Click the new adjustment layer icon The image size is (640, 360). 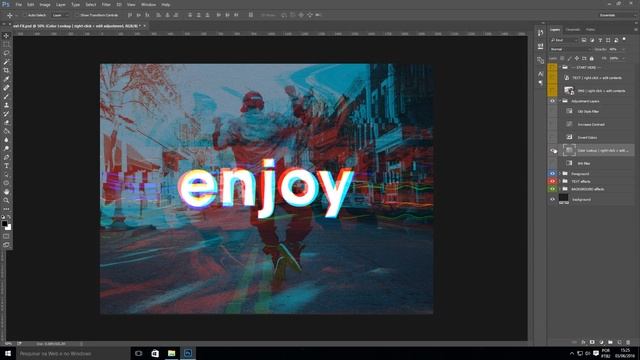point(601,342)
